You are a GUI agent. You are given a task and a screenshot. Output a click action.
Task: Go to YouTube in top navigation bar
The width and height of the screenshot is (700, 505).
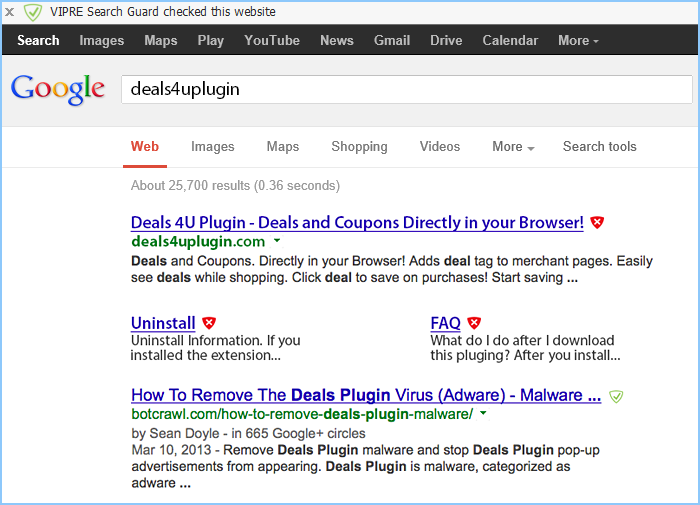272,41
